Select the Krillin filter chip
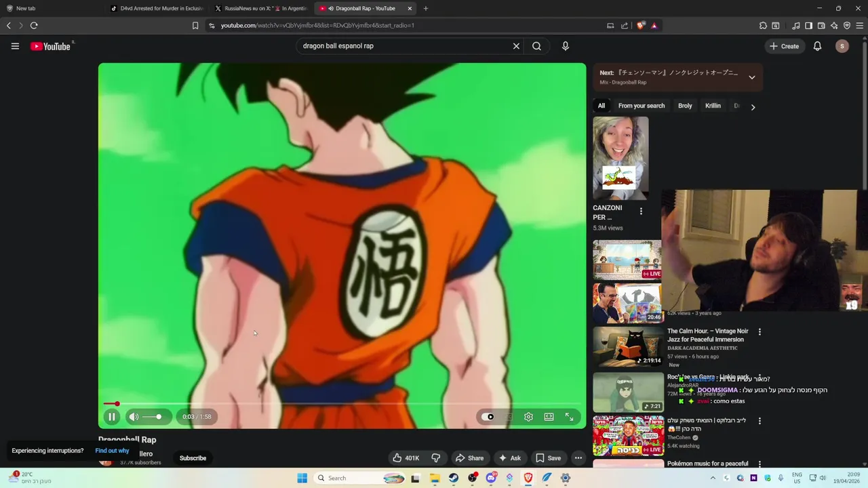The image size is (868, 488). click(713, 106)
